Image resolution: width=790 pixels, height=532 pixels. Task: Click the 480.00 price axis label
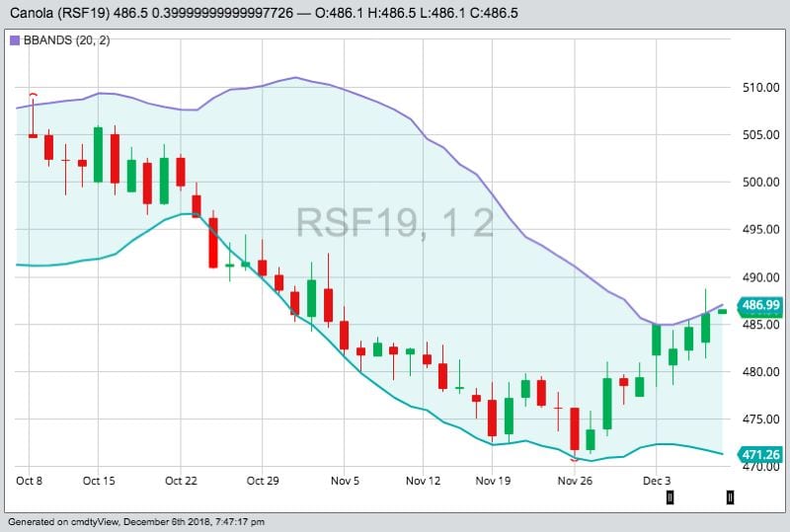coord(760,372)
